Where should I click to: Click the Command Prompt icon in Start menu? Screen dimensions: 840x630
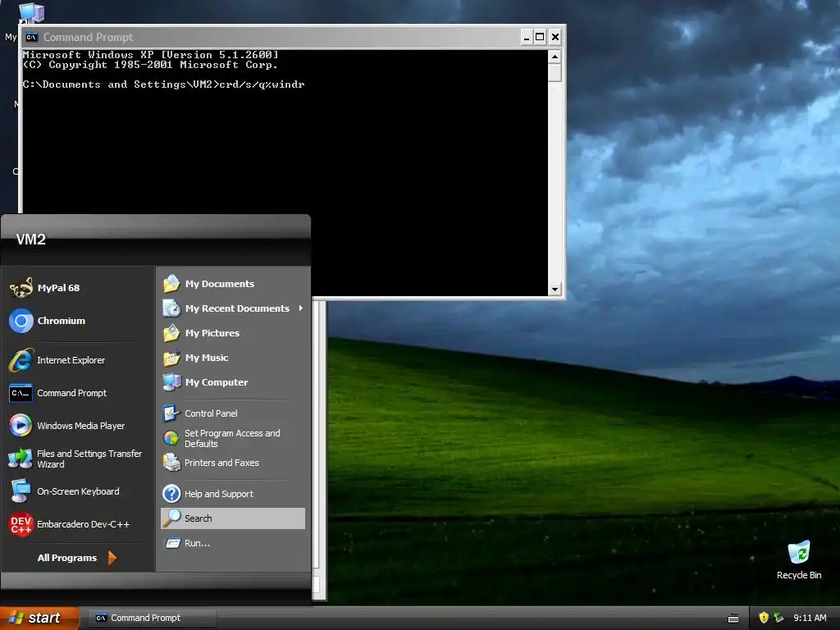tap(21, 393)
